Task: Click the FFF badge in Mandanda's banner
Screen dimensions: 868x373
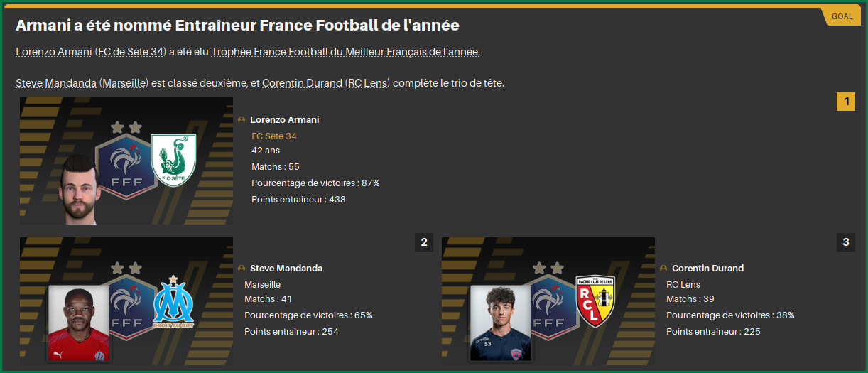Action: tap(129, 302)
